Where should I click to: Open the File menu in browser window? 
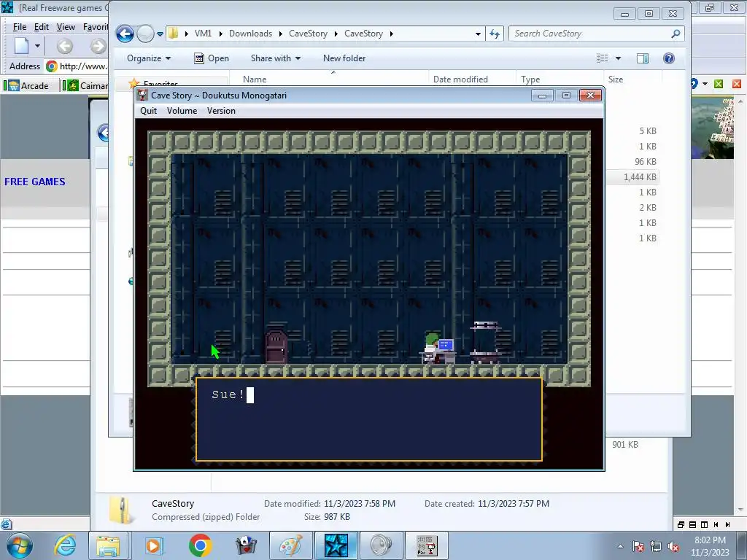tap(20, 27)
